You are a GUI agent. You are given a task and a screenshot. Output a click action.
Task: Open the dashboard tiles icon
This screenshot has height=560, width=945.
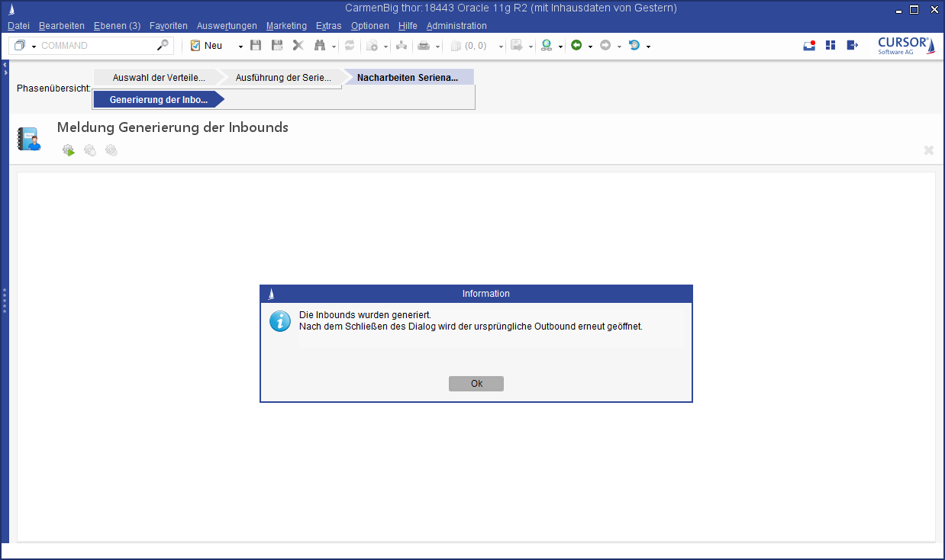[x=831, y=46]
